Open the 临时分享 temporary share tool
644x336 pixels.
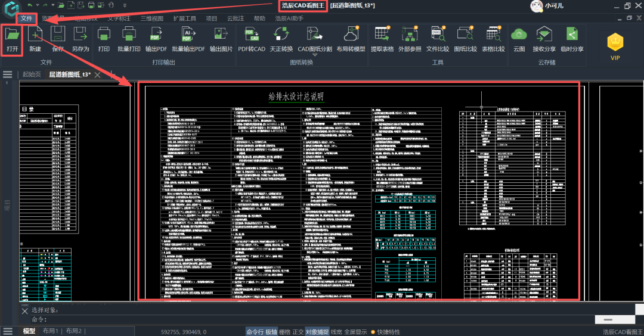571,35
